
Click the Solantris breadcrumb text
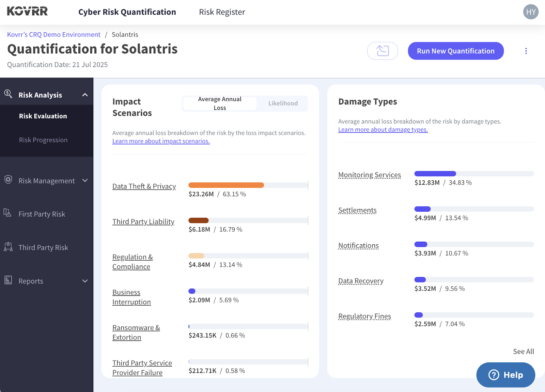(125, 34)
